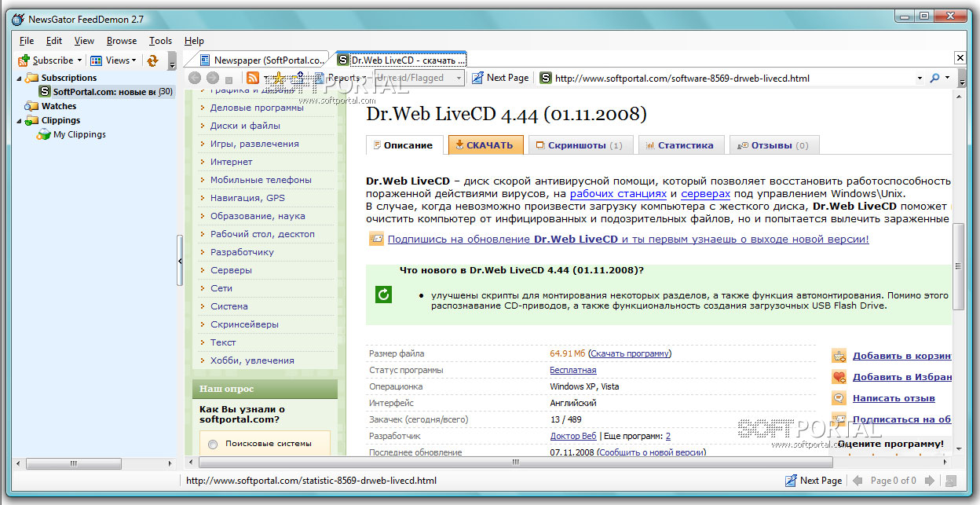Screen dimensions: 980x505
Task: Open the Browse menu
Action: pyautogui.click(x=122, y=41)
